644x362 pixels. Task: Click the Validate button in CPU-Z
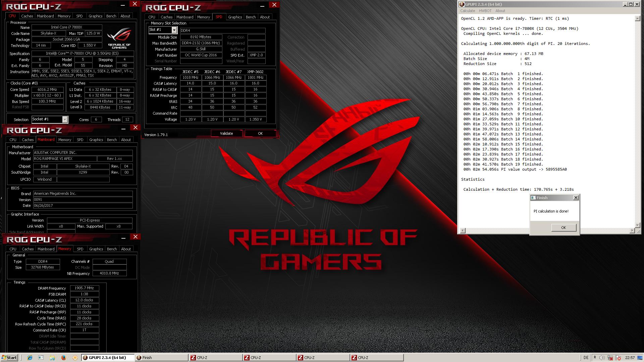226,133
